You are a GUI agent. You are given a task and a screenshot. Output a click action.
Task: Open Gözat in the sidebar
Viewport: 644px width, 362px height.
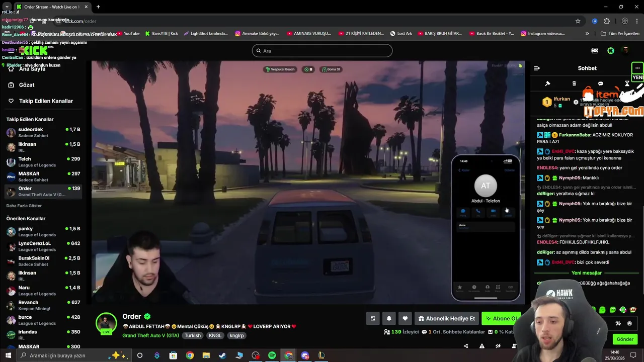[x=27, y=85]
